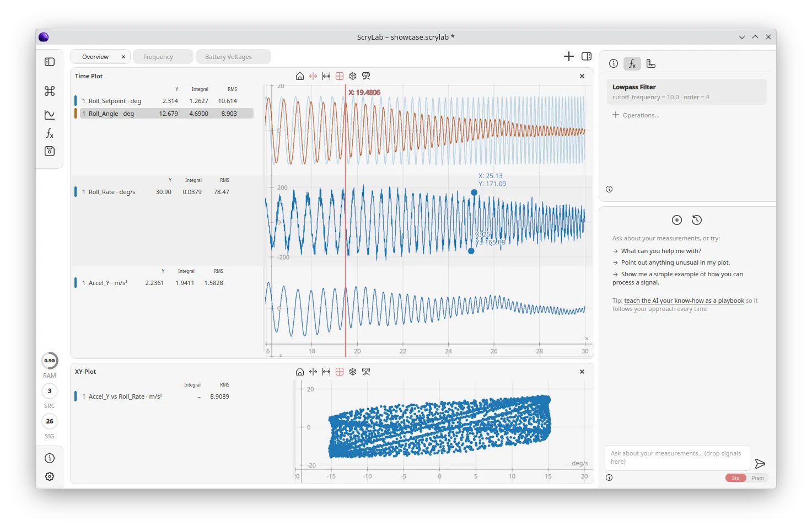This screenshot has width=812, height=531.
Task: Toggle the red grid icon in XY-Plot
Action: 340,372
